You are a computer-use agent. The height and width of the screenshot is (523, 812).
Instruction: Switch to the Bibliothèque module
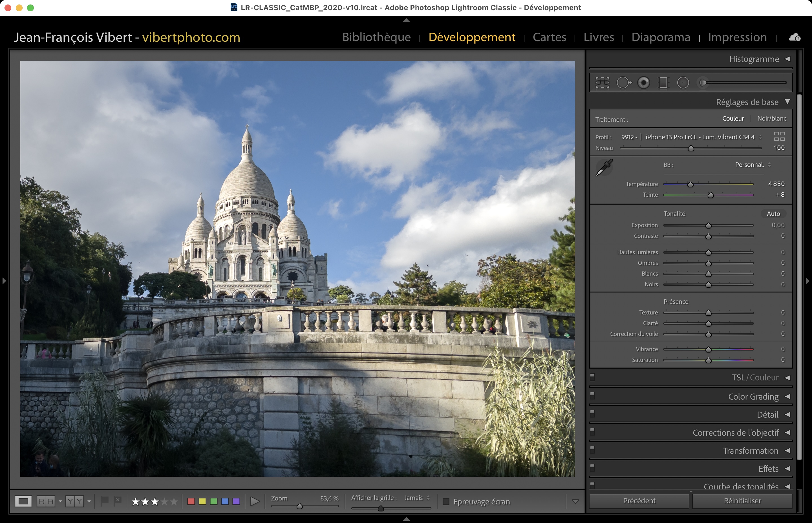coord(376,37)
